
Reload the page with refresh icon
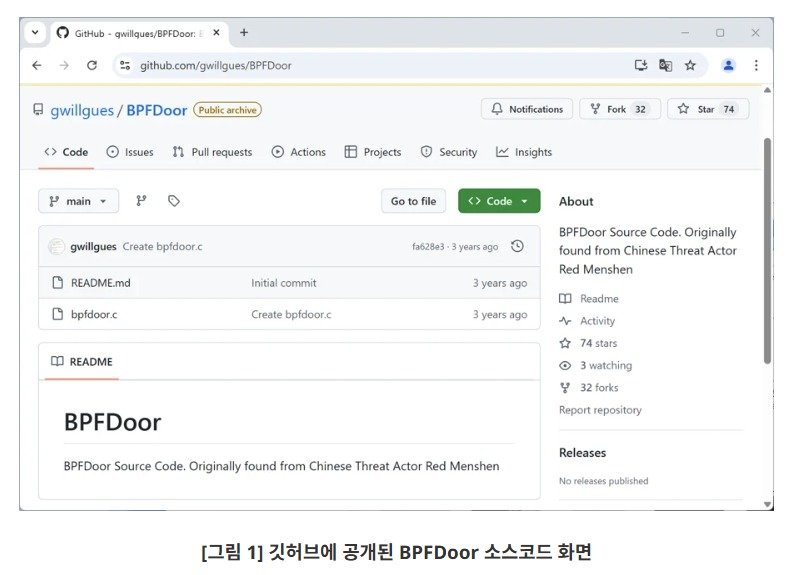(92, 66)
